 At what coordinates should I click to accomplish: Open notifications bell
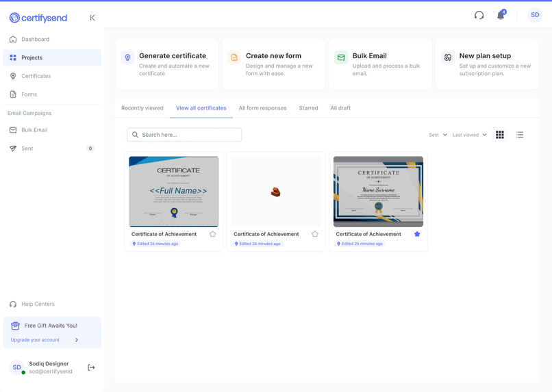(501, 15)
